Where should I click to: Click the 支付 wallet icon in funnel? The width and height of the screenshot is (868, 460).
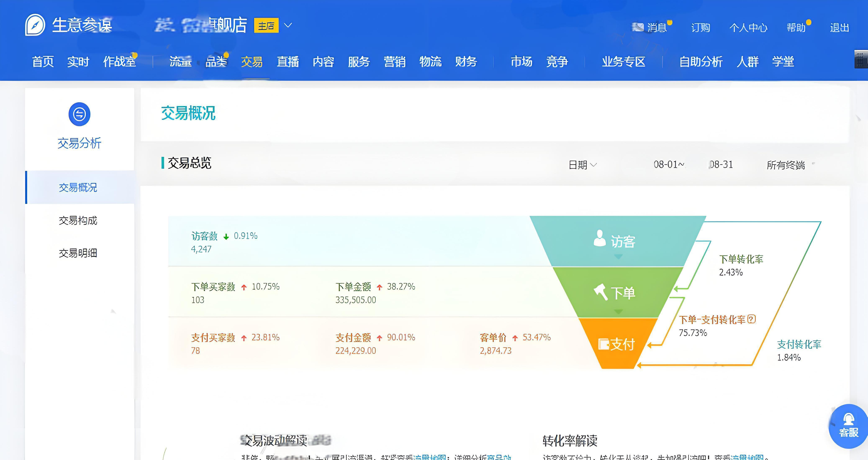pos(603,344)
